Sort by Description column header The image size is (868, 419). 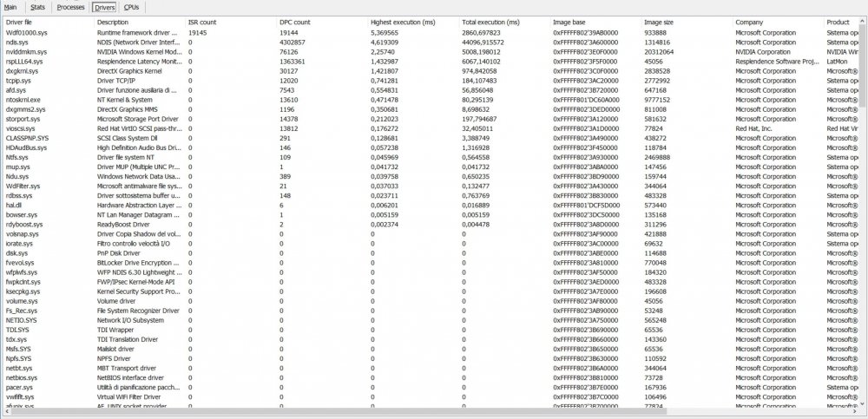click(x=140, y=23)
